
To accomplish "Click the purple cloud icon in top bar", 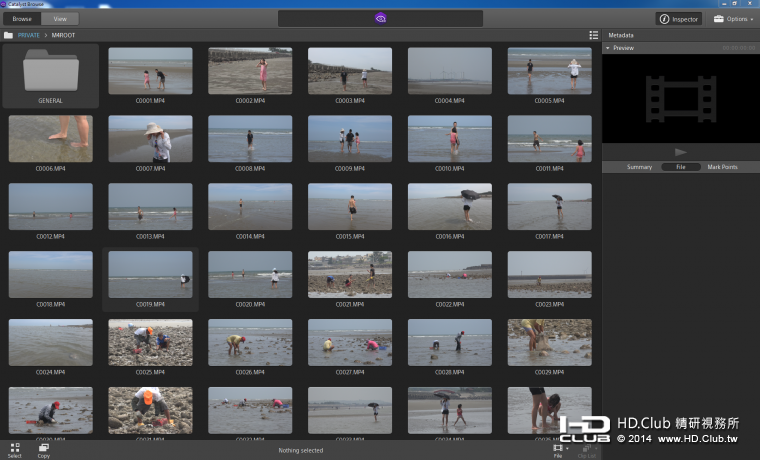I will click(x=380, y=18).
